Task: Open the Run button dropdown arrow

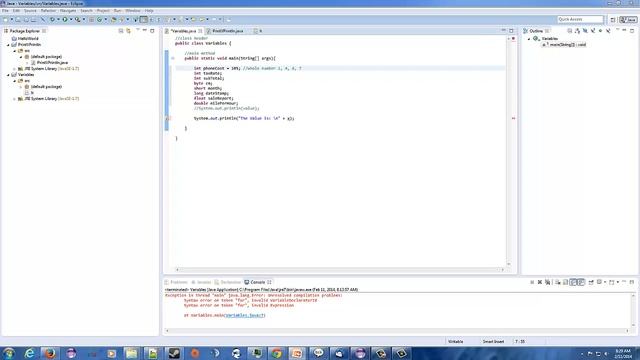Action: coord(70,19)
